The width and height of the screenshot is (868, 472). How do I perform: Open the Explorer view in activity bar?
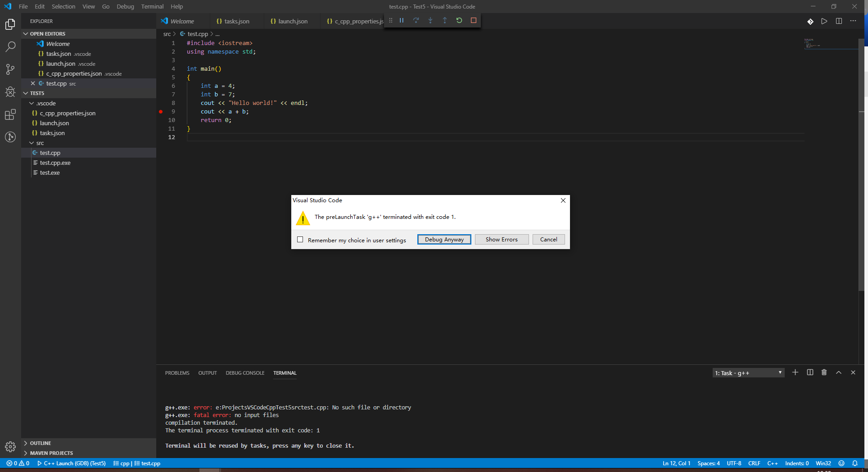[10, 24]
